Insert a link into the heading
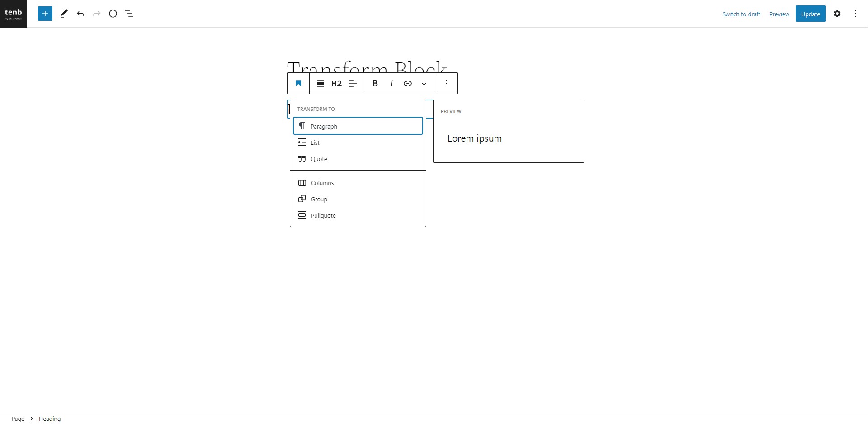 pyautogui.click(x=407, y=83)
